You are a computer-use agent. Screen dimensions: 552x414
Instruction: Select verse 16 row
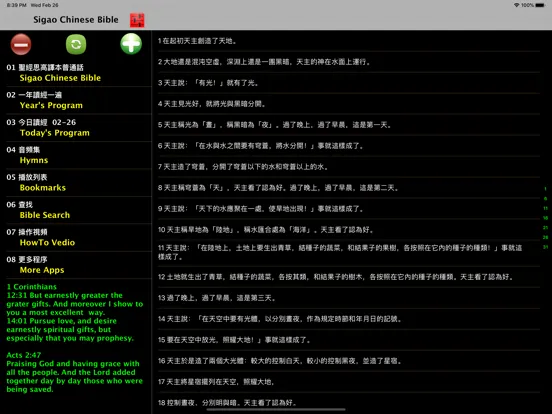click(349, 361)
